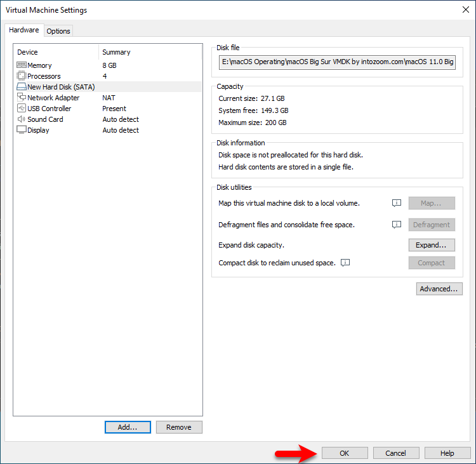This screenshot has width=476, height=464.
Task: Click the 8 GB memory summary
Action: (x=110, y=65)
